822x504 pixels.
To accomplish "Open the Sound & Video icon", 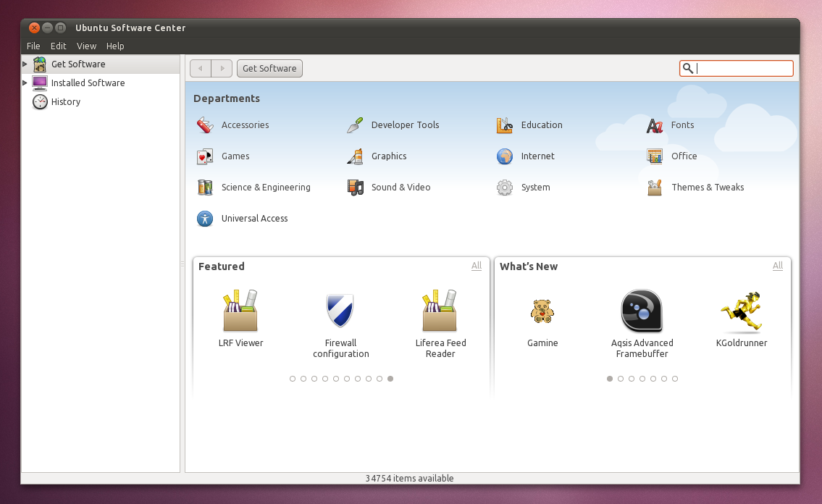I will (x=355, y=188).
